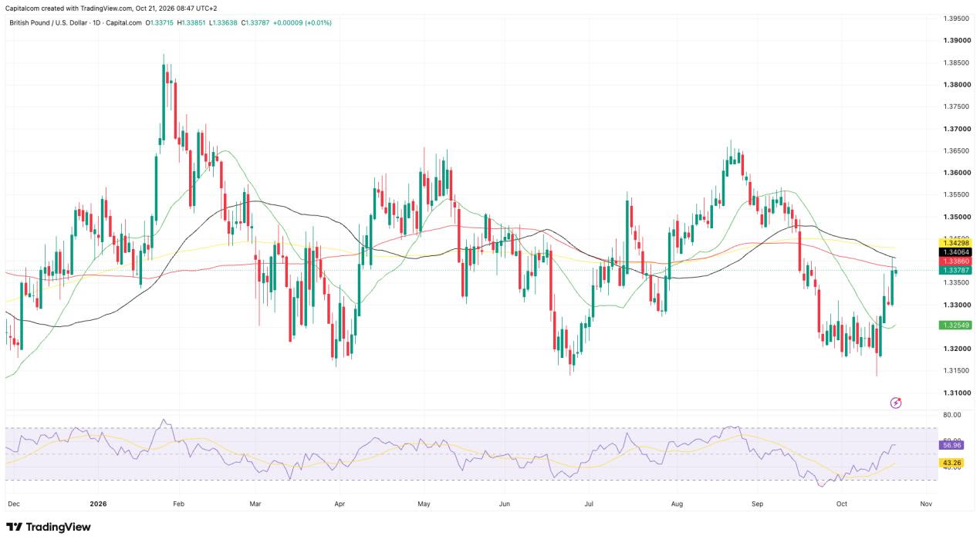This screenshot has height=543, width=980.
Task: Click the 1.36000 price axis label
Action: click(x=957, y=172)
